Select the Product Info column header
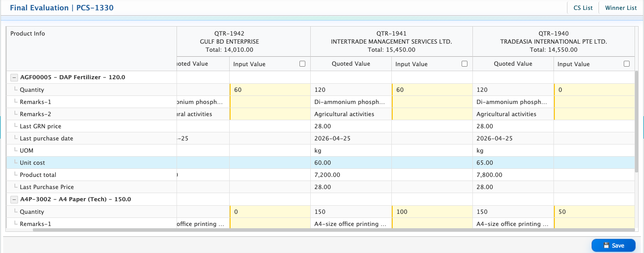The width and height of the screenshot is (644, 253). 91,49
